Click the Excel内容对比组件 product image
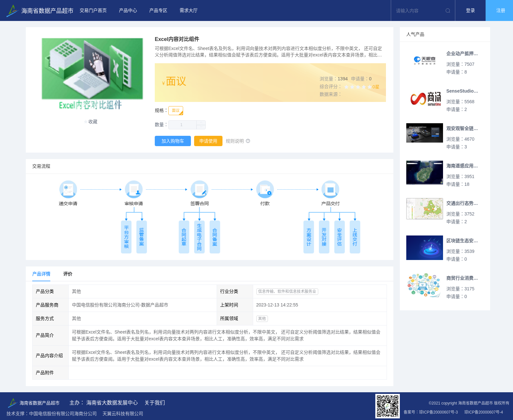The image size is (513, 420). (92, 74)
